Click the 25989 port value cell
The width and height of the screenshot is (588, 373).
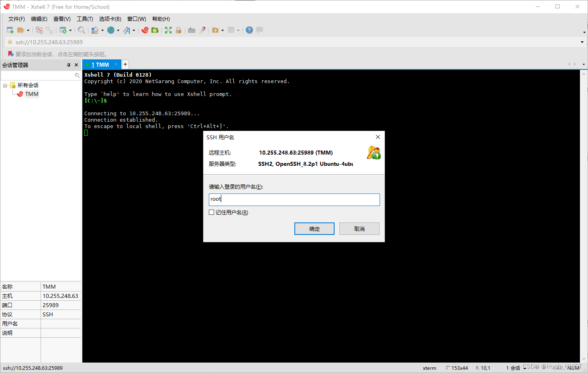pos(61,305)
